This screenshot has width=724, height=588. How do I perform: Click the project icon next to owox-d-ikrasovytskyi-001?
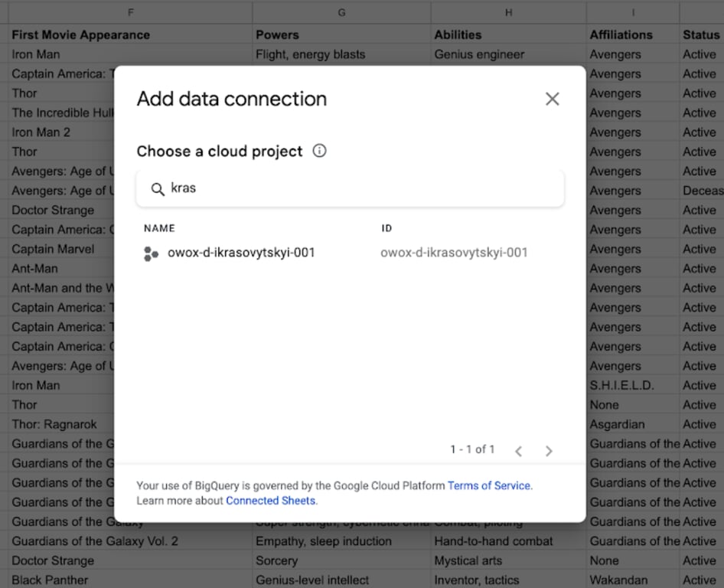coord(151,253)
